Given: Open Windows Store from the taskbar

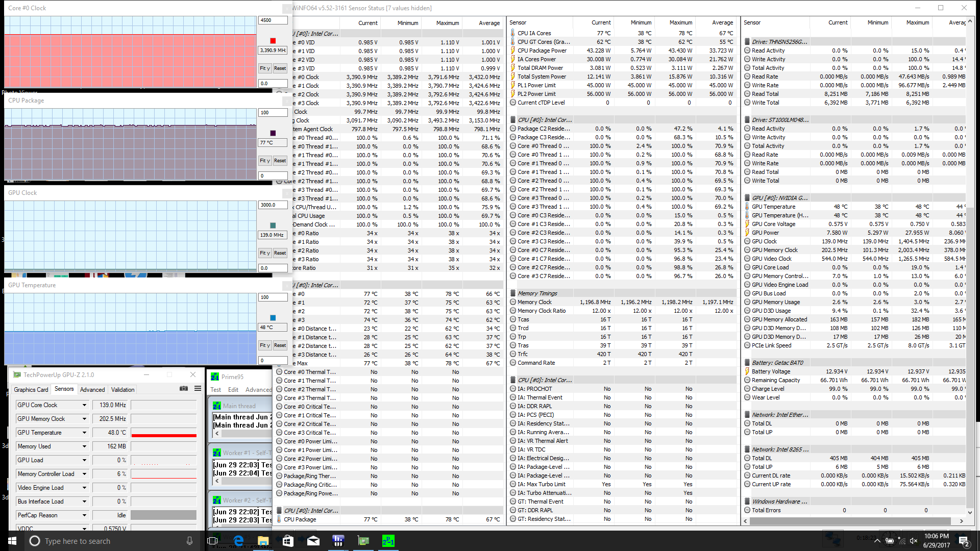Looking at the screenshot, I should [x=288, y=541].
